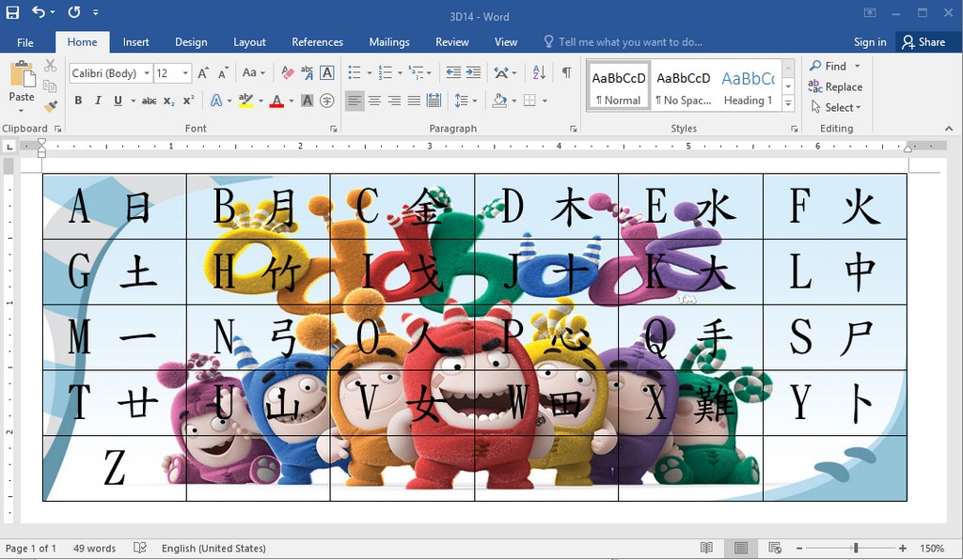
Task: Click the Format Painter brush icon
Action: click(x=51, y=106)
